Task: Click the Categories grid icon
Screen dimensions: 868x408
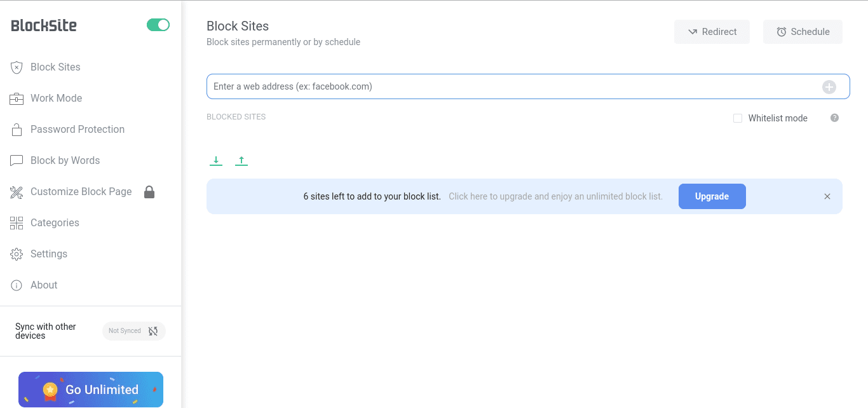Action: [x=17, y=223]
